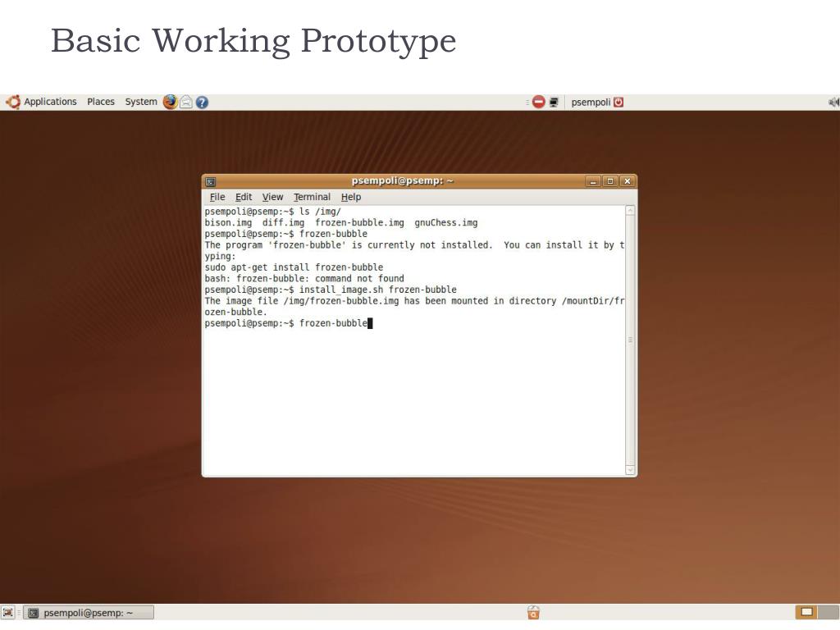Click the psempoli user name in panel

pos(591,103)
